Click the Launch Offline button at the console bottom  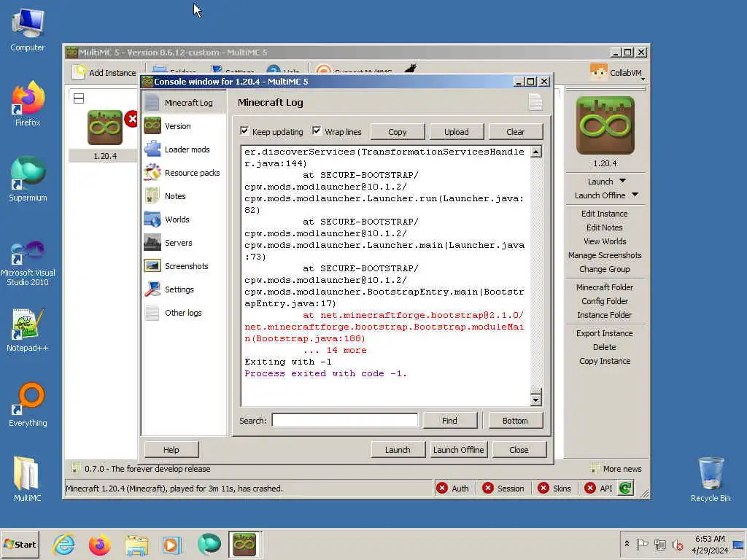pyautogui.click(x=458, y=449)
